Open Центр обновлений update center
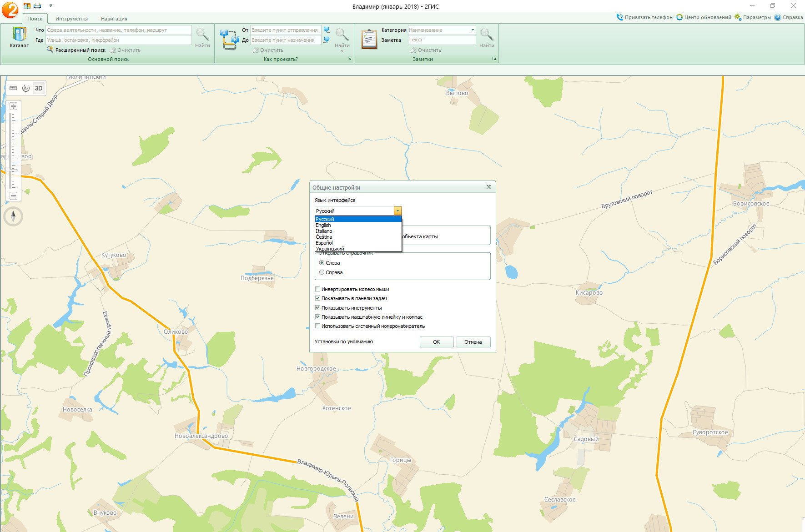This screenshot has width=805, height=532. click(704, 17)
